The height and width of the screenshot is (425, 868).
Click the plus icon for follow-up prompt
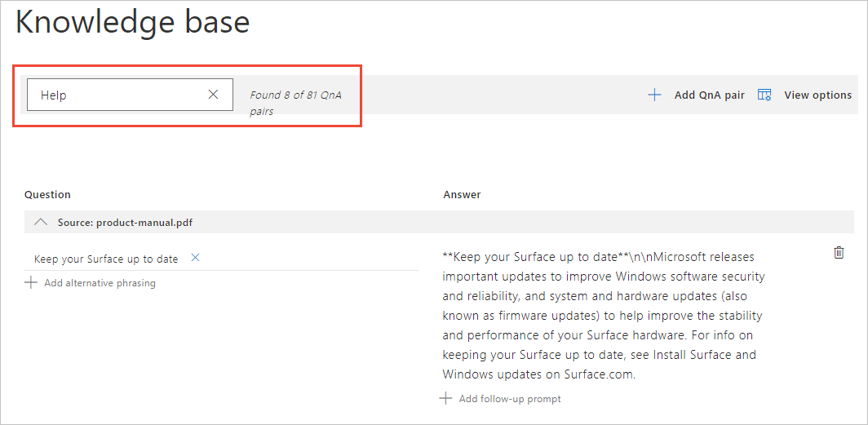pyautogui.click(x=445, y=398)
